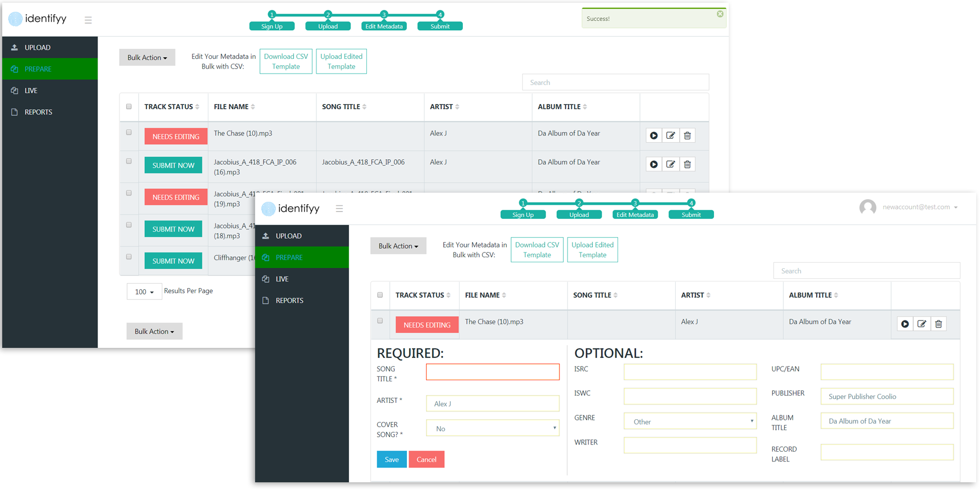Screen dimensions: 980x490
Task: Open the Cover Song dropdown
Action: [x=492, y=428]
